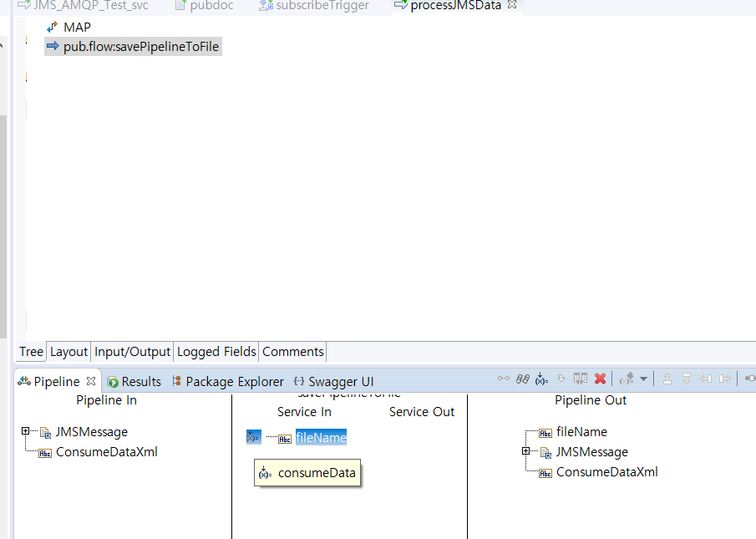Switch to the Input/Output tab

(x=132, y=352)
